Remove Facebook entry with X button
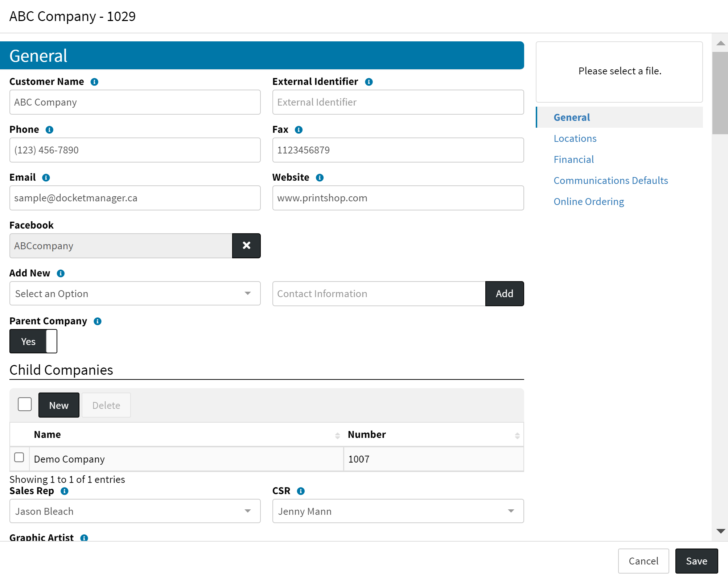Viewport: 728px width, 579px height. click(246, 246)
